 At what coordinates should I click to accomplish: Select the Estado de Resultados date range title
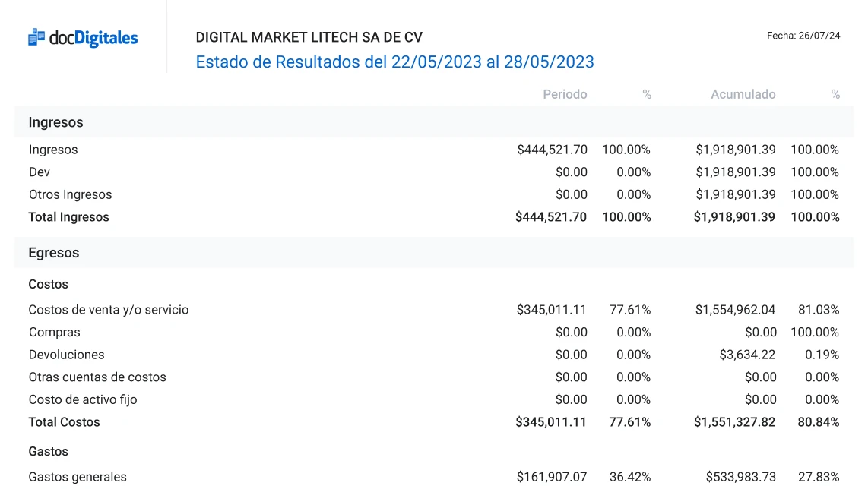click(x=394, y=62)
